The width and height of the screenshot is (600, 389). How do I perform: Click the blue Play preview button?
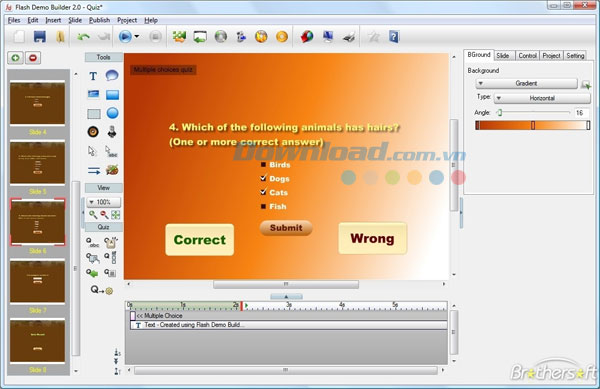click(125, 37)
